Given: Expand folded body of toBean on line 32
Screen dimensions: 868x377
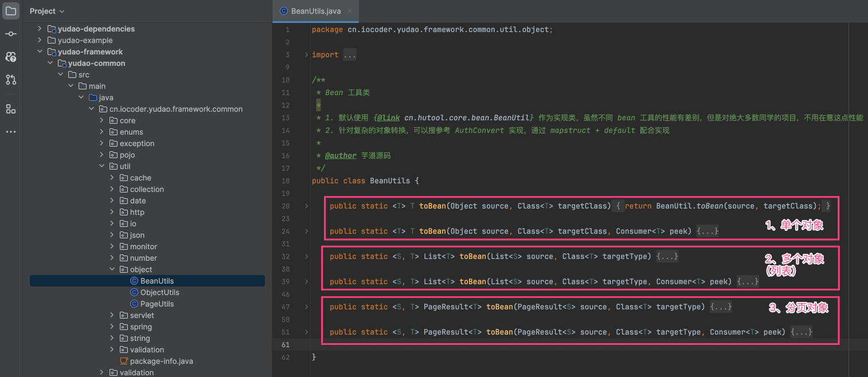Looking at the screenshot, I should [x=667, y=257].
